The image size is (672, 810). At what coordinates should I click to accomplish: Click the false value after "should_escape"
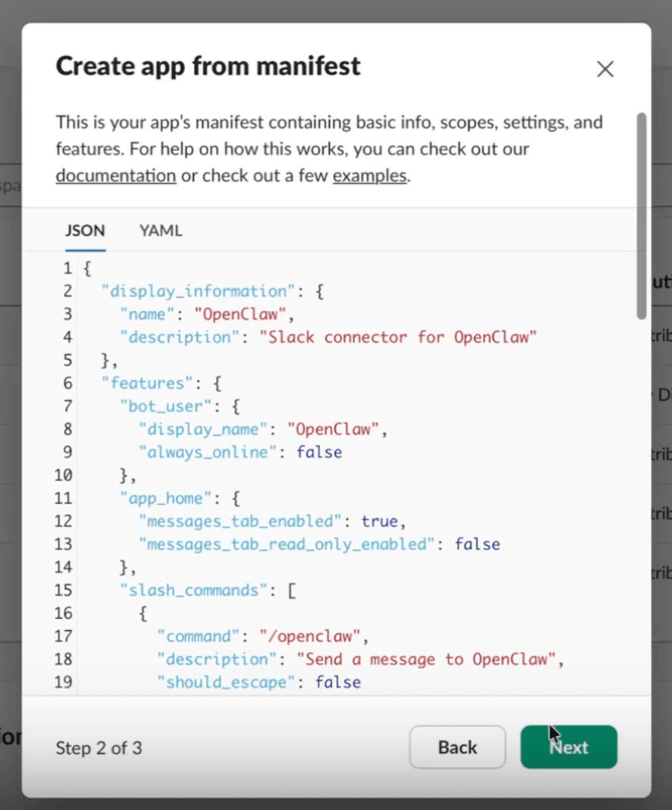coord(338,682)
